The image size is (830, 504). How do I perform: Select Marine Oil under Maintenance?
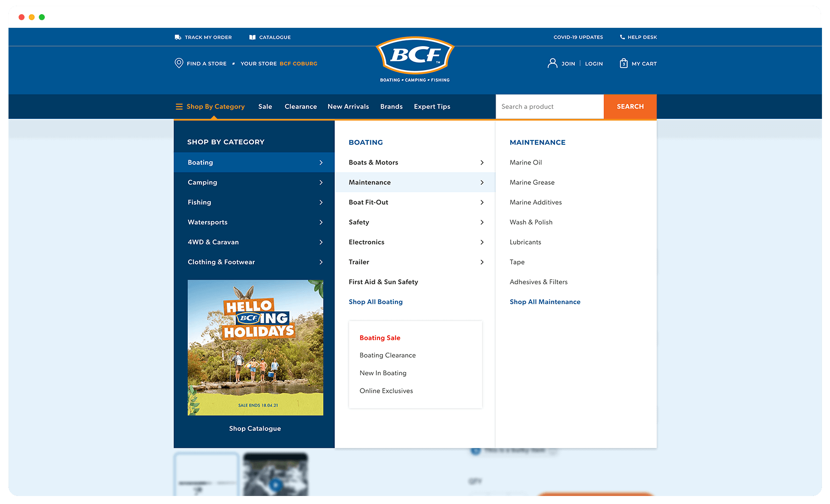click(526, 163)
